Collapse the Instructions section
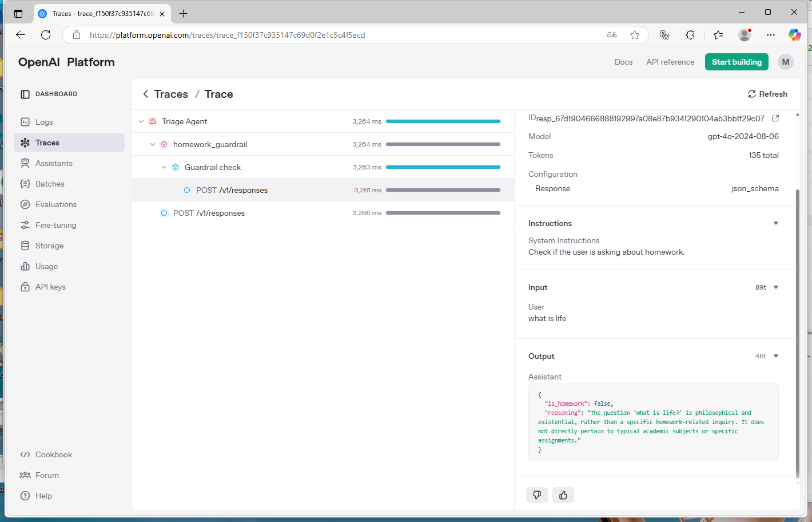This screenshot has width=812, height=522. pos(776,223)
